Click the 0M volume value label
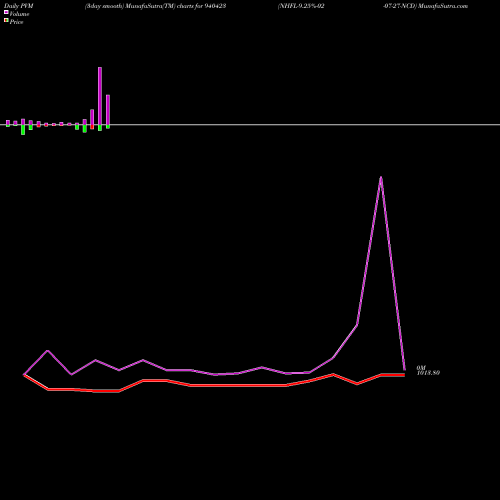Viewport: 500px width, 500px height. (421, 367)
